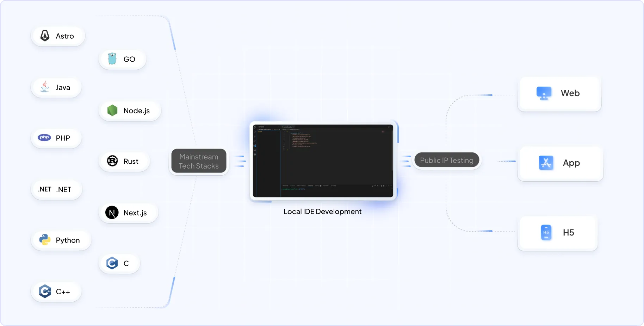Click the H5 mobile phone icon
The width and height of the screenshot is (644, 326).
click(x=546, y=232)
